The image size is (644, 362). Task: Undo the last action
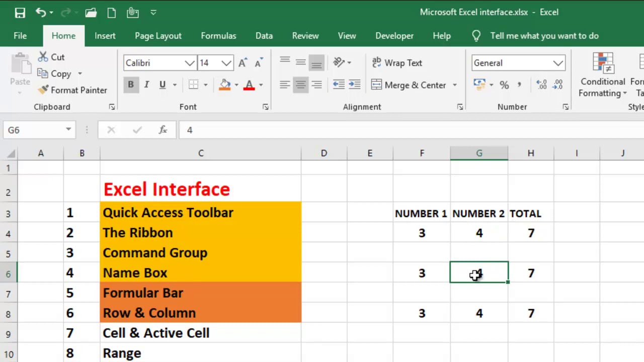[41, 13]
